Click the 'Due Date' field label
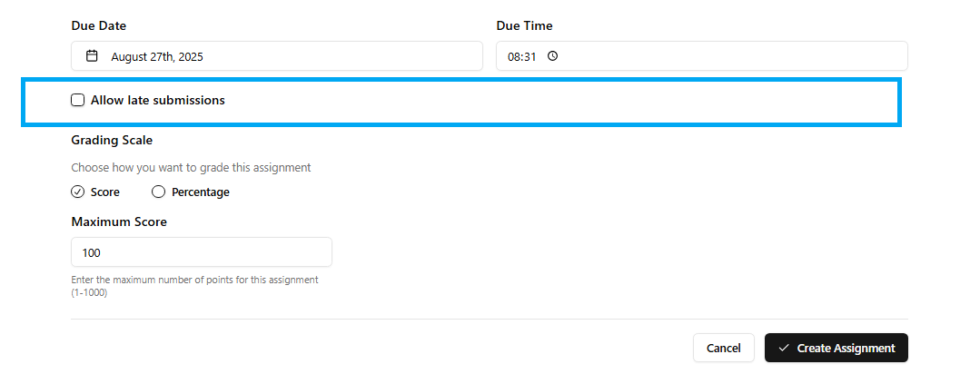Viewport: 980px width, 374px height. (x=99, y=25)
